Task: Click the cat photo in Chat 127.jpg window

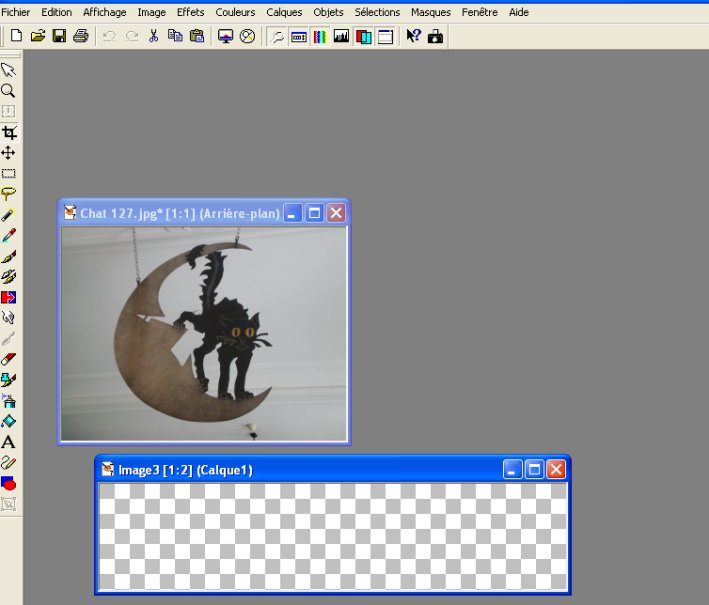Action: click(204, 334)
